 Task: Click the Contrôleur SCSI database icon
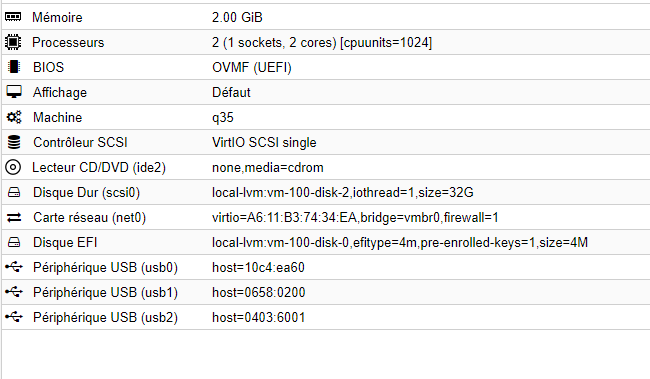[14, 142]
